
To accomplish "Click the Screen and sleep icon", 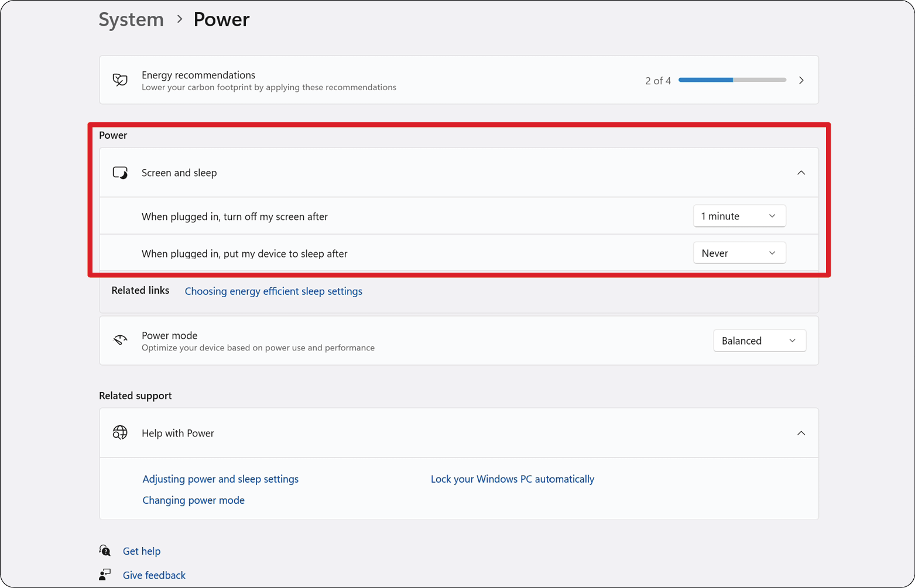I will coord(120,173).
